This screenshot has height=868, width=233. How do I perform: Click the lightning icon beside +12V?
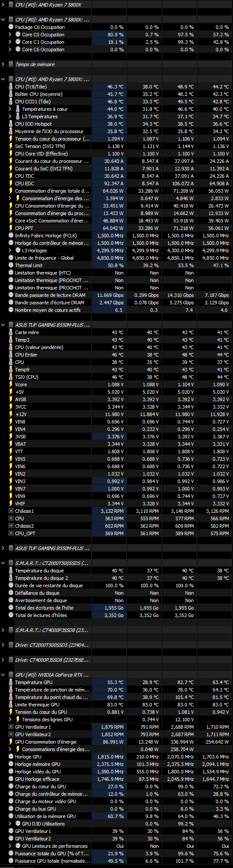tap(11, 414)
